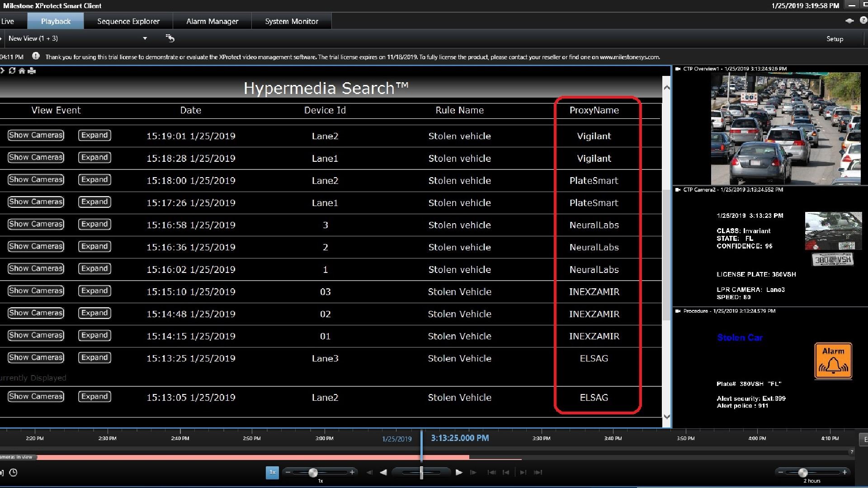Open the System Monitor tab
Viewport: 868px width, 488px height.
tap(292, 21)
